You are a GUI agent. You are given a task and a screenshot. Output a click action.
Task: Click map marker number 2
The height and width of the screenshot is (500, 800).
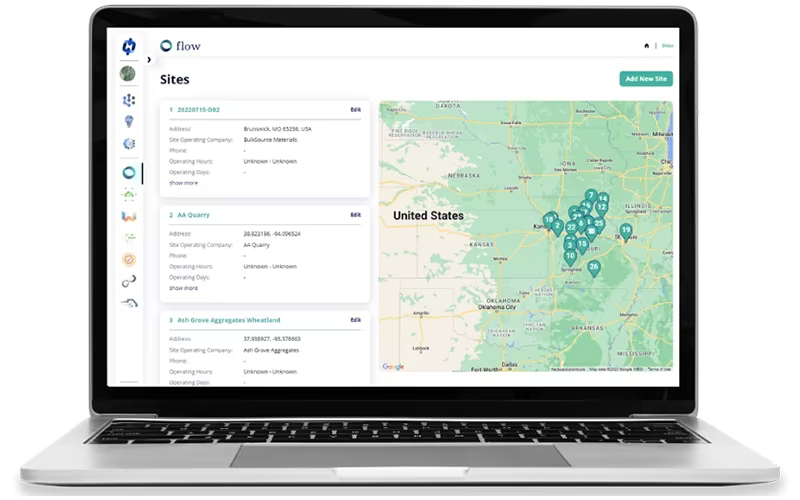click(x=557, y=227)
